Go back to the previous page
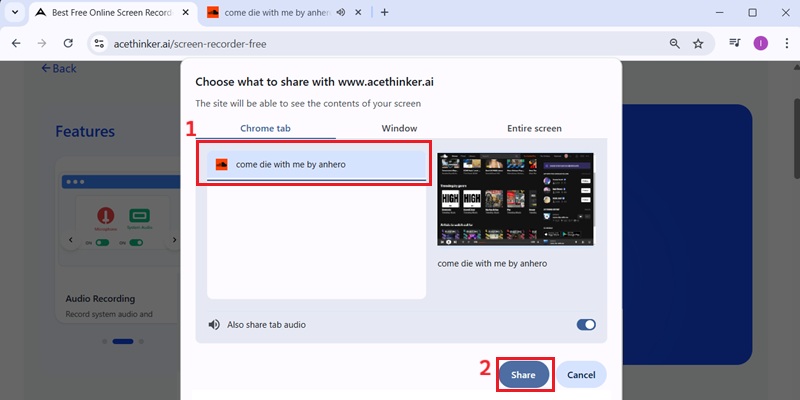Screen dimensions: 800x400 click(16, 43)
